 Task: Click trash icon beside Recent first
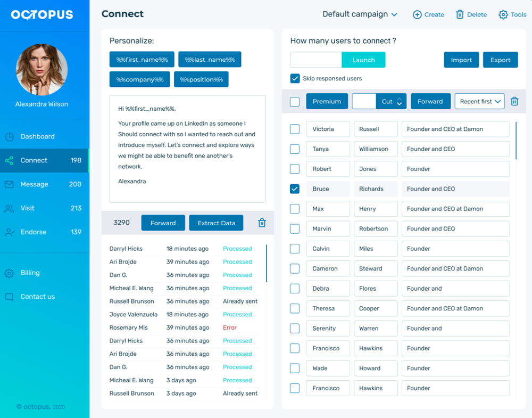click(x=514, y=101)
